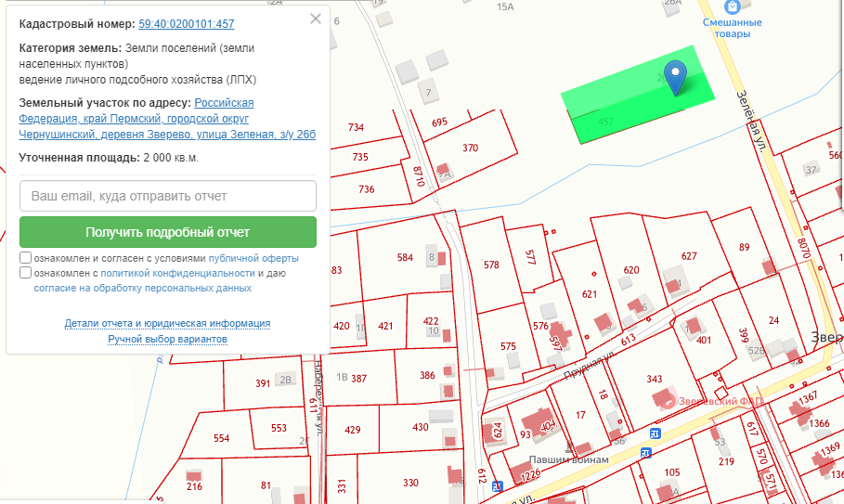Close the cadastral info popup

(316, 19)
